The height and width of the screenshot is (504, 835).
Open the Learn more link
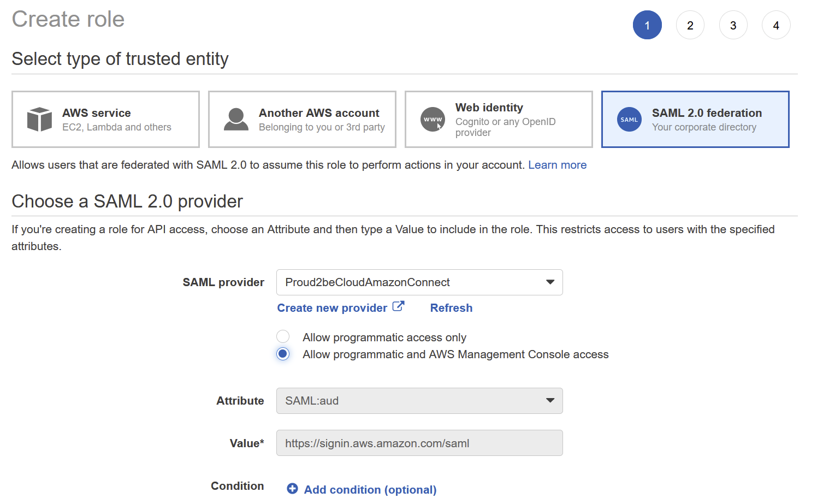(x=557, y=165)
